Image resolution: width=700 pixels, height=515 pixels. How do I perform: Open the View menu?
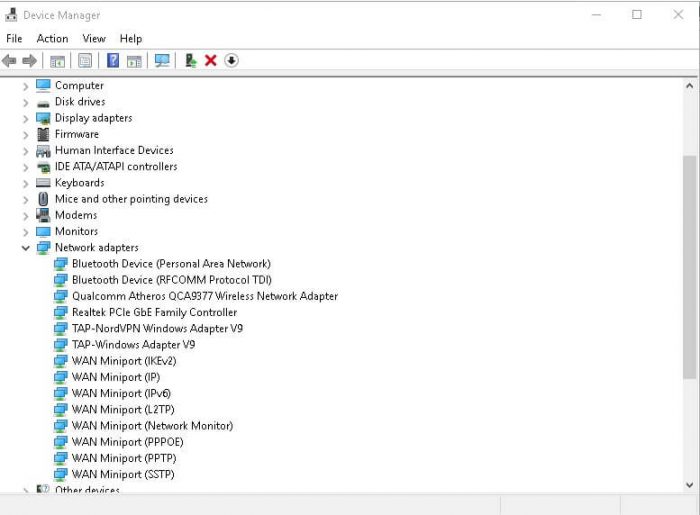tap(94, 39)
